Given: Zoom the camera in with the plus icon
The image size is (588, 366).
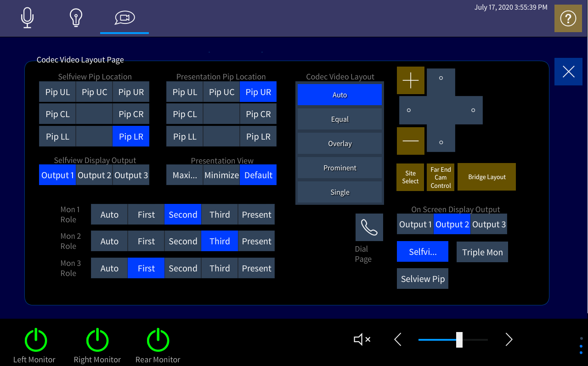Looking at the screenshot, I should (410, 80).
